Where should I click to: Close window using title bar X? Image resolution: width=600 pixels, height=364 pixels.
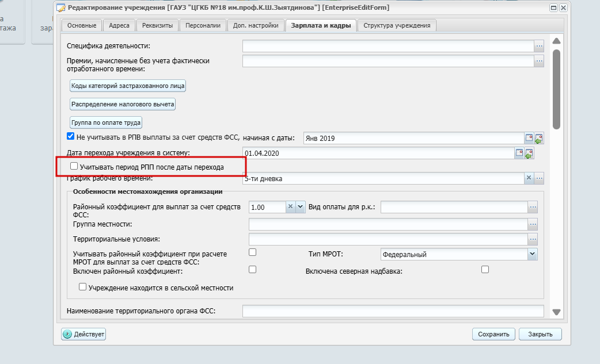pos(563,7)
